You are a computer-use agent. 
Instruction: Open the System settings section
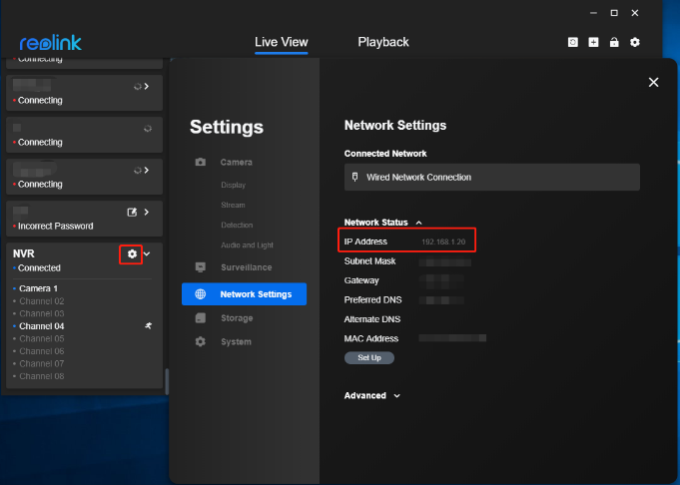point(236,342)
